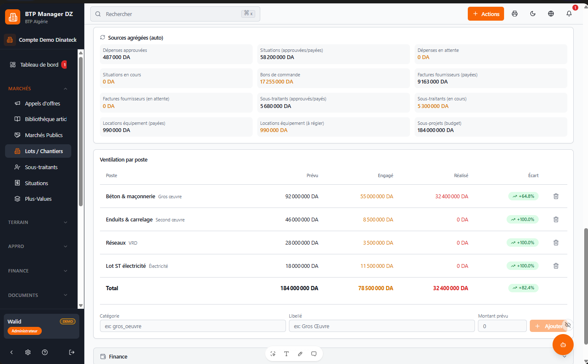Click the Dépenses approuvées 487 000 DA card

[x=176, y=54]
